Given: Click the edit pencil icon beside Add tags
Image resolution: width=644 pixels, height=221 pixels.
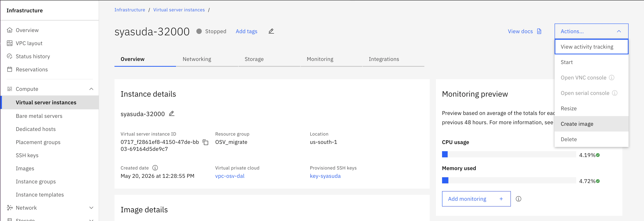Looking at the screenshot, I should click(x=271, y=31).
